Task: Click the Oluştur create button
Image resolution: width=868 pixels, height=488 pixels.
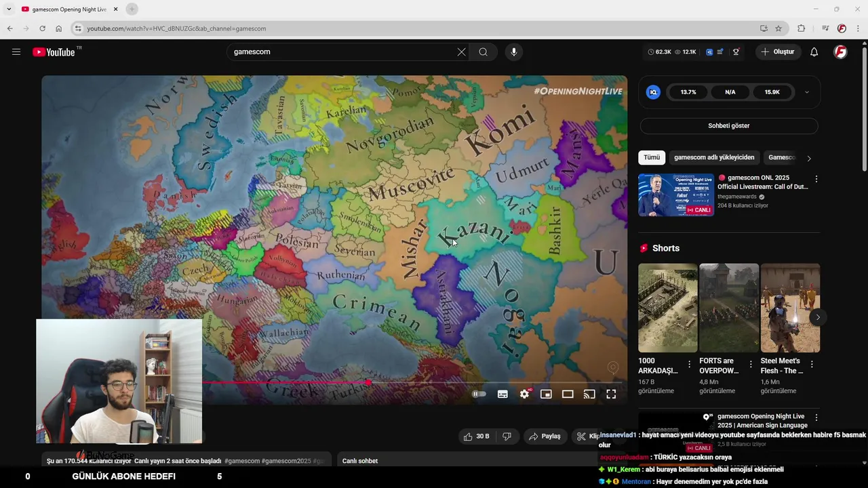Action: tap(778, 52)
